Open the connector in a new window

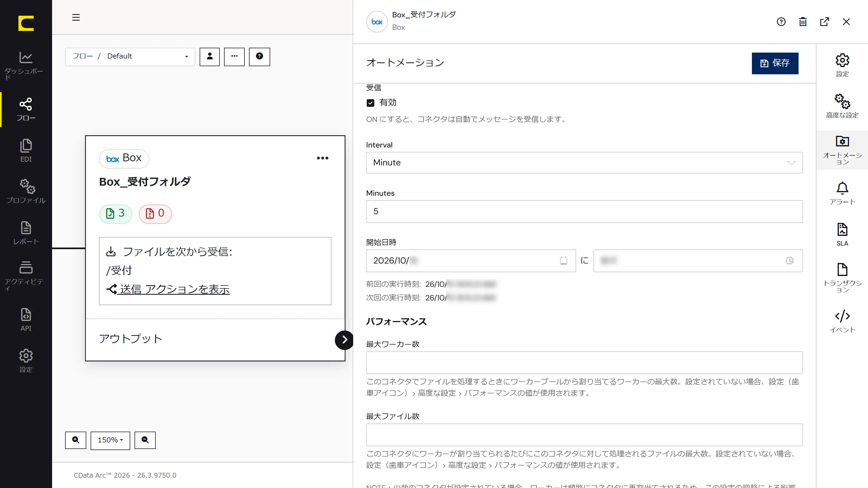[x=825, y=22]
